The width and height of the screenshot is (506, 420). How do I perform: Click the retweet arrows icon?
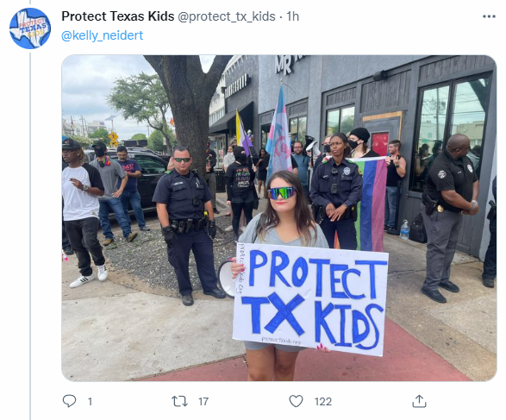(x=179, y=401)
